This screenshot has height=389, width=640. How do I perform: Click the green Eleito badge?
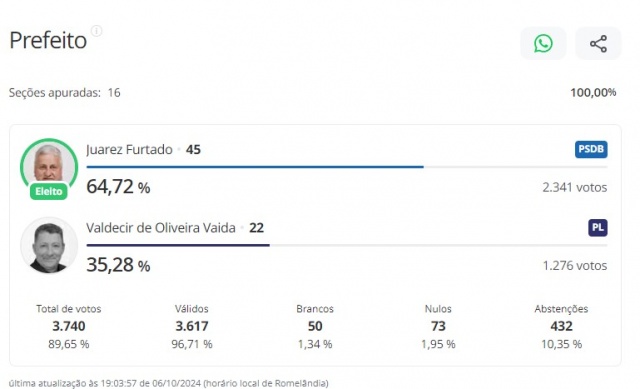[x=49, y=191]
